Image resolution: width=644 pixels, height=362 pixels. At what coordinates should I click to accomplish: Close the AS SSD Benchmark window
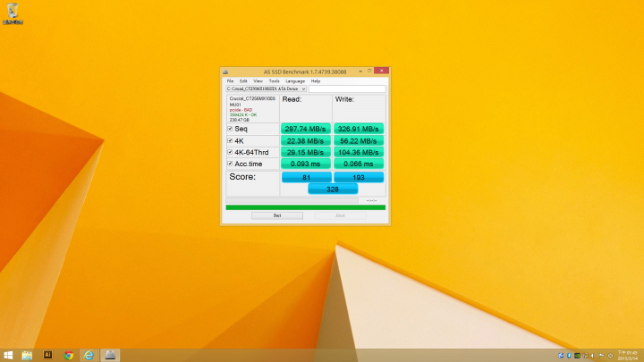tap(382, 71)
